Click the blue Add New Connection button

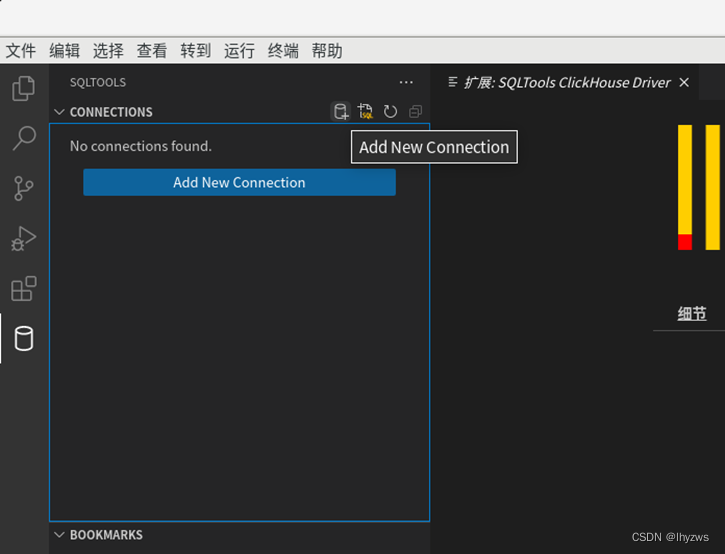[x=240, y=182]
